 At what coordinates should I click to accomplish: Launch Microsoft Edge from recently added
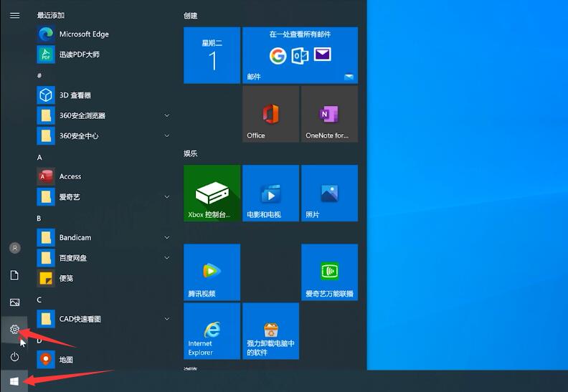point(103,34)
